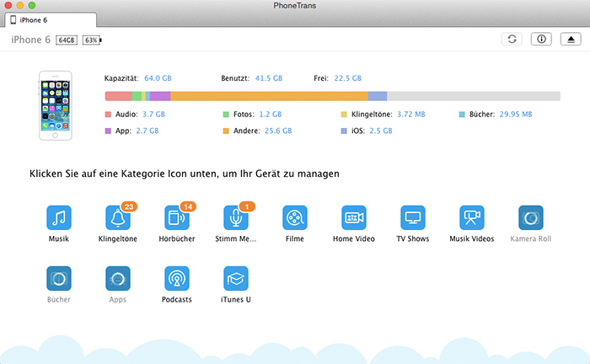Click the Bücher value 29.95 MB
The width and height of the screenshot is (590, 364).
516,115
